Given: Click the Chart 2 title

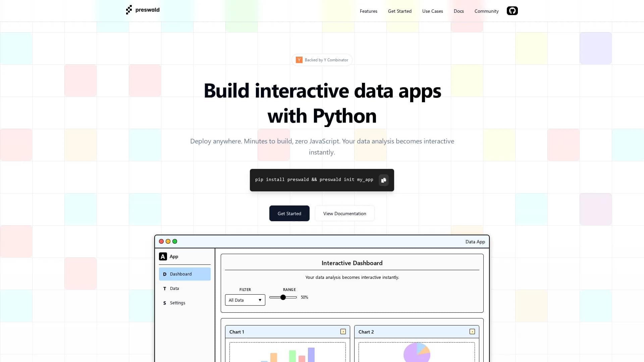Looking at the screenshot, I should click(x=366, y=332).
